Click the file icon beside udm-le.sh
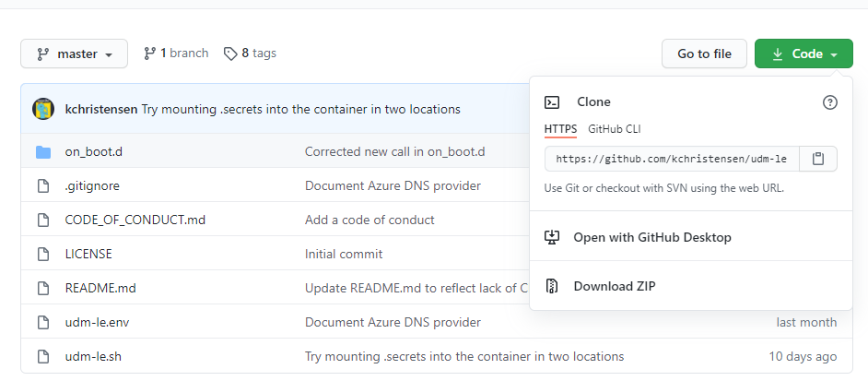868x381 pixels. click(x=42, y=356)
